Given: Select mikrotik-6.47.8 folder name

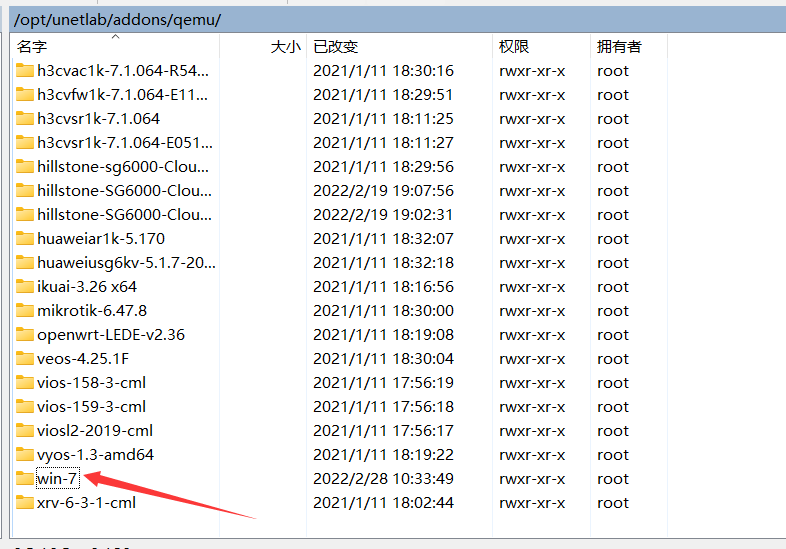Looking at the screenshot, I should [92, 311].
